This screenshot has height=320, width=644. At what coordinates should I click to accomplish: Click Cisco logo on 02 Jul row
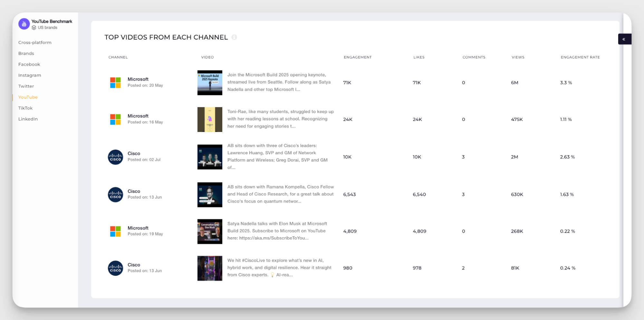tap(115, 157)
